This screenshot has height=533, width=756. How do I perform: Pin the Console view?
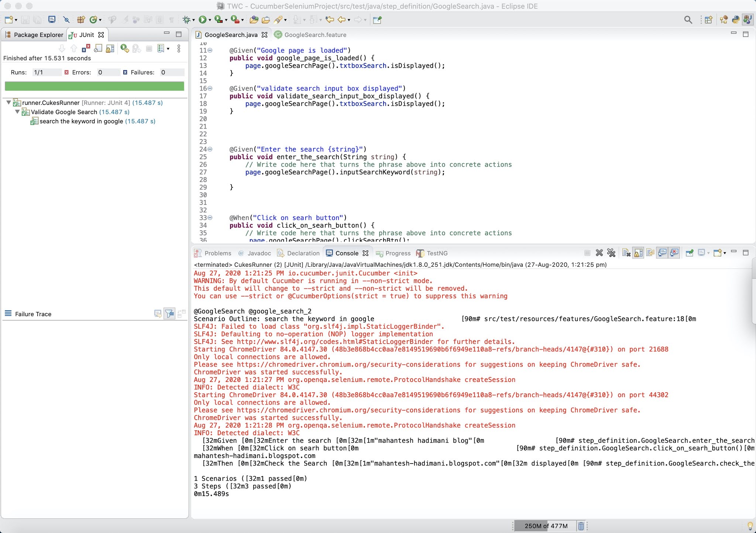[690, 253]
